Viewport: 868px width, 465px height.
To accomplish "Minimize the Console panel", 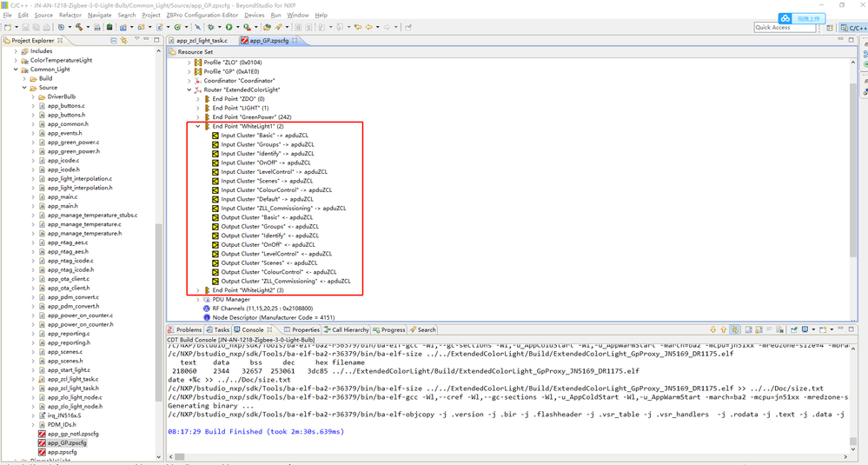I will (x=840, y=329).
